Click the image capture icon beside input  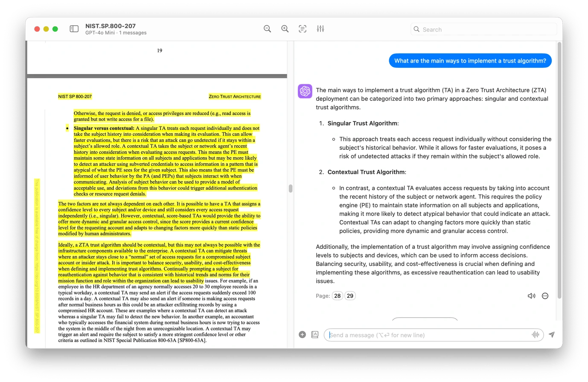point(315,335)
